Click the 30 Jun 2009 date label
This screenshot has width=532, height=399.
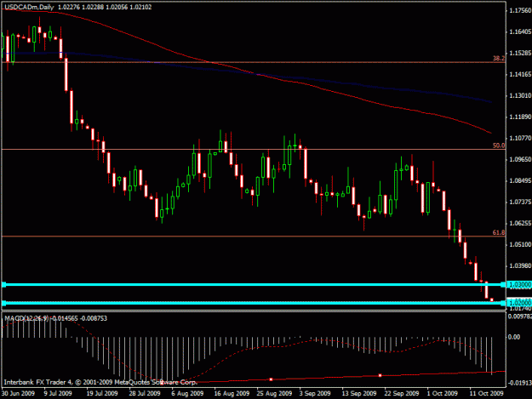(x=18, y=393)
